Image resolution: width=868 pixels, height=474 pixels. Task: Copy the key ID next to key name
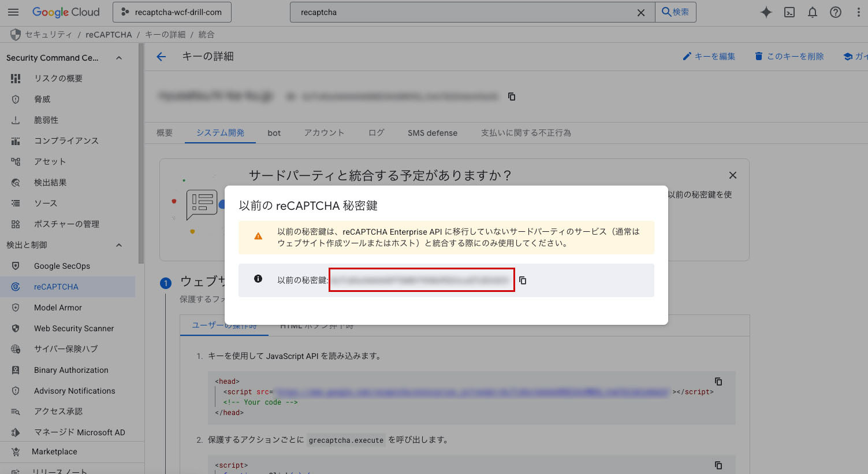[512, 97]
